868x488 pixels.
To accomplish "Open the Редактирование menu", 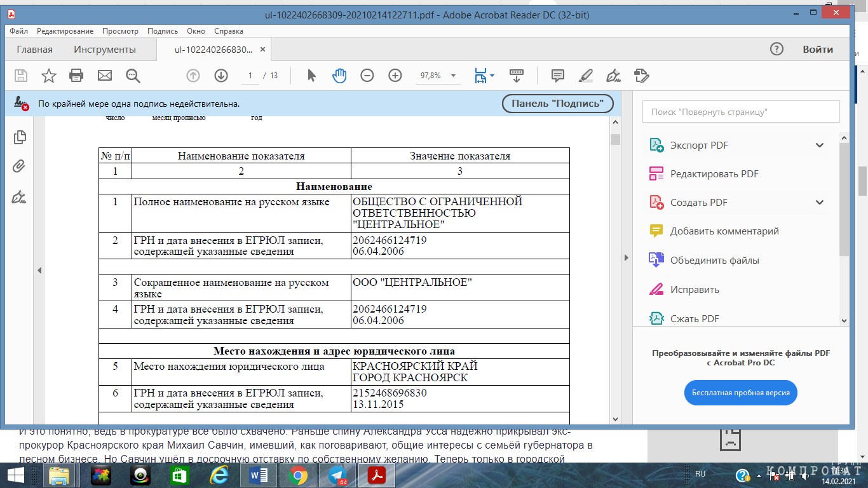I will [65, 30].
